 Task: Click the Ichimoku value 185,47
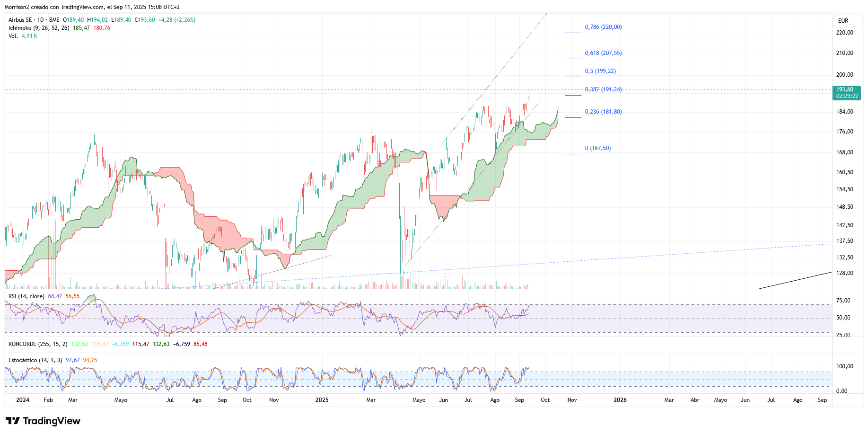point(81,28)
